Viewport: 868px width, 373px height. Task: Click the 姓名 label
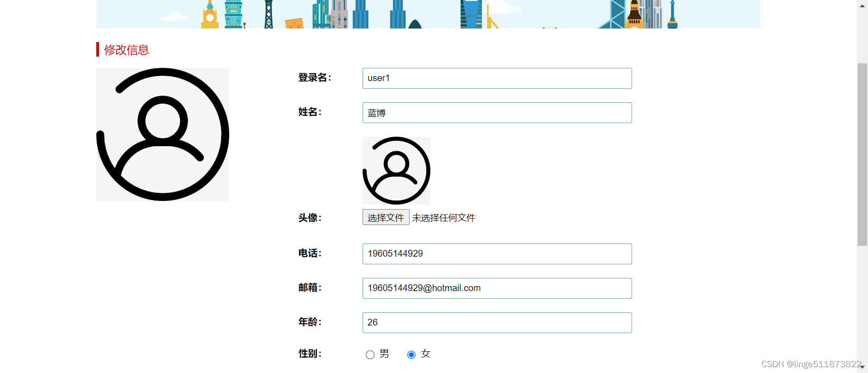pyautogui.click(x=310, y=112)
